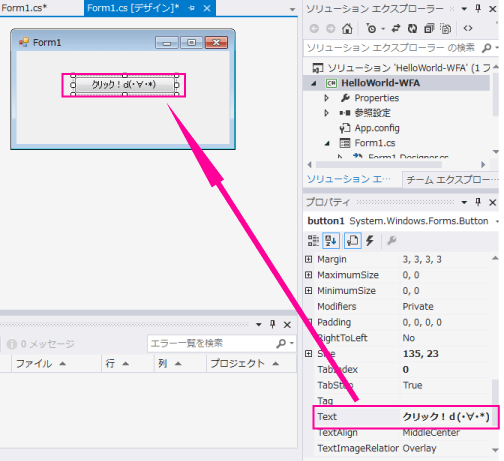Click the Property Pages wrench icon
This screenshot has width=504, height=461.
[x=392, y=241]
